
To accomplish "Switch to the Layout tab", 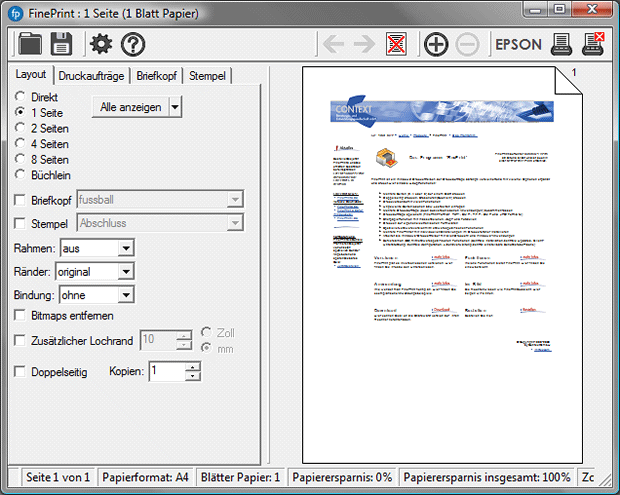I will (30, 74).
